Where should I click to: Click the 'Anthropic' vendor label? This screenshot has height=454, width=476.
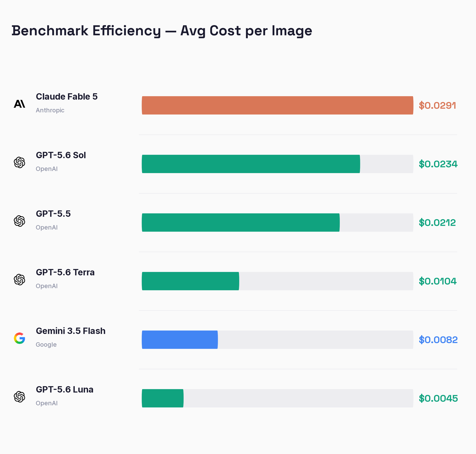tap(50, 110)
